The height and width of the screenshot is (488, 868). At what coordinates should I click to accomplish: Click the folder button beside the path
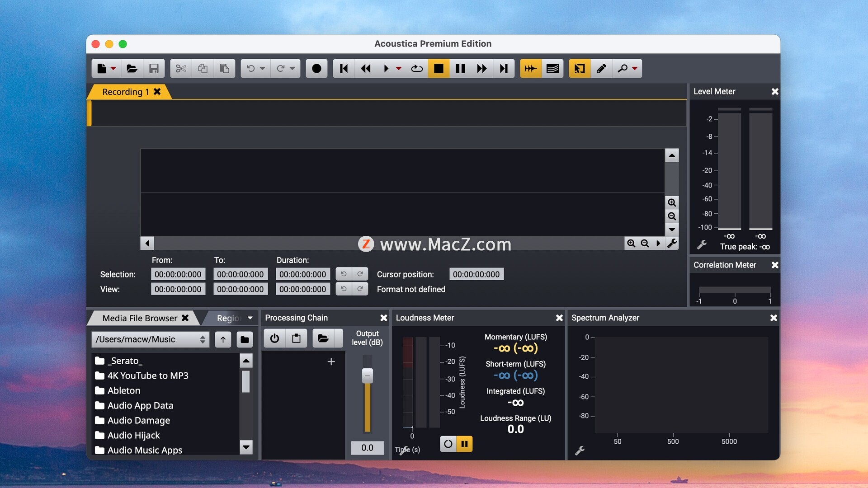[x=245, y=339]
